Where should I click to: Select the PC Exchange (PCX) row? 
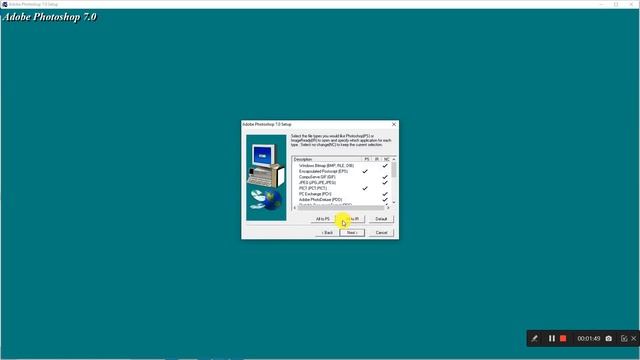point(341,194)
